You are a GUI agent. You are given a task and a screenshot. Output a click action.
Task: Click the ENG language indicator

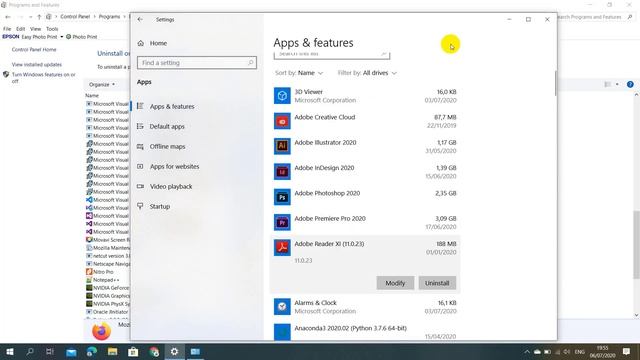[580, 352]
